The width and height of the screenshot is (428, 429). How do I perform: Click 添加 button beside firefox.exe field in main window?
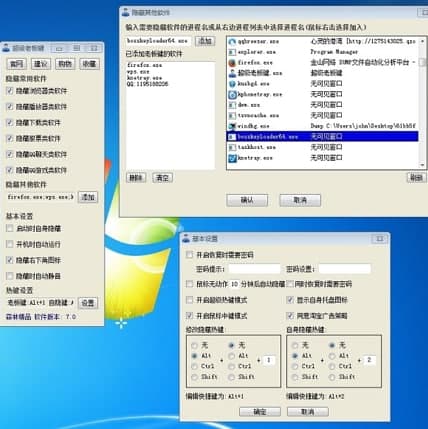pos(88,197)
